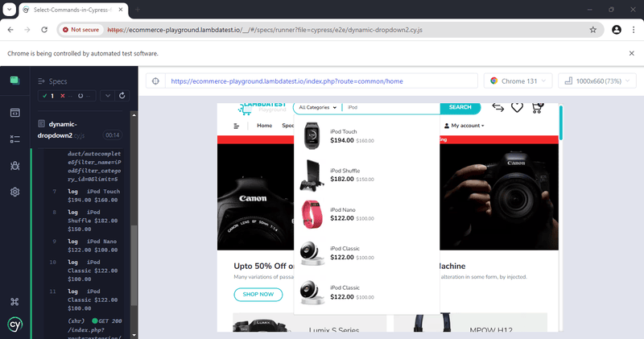Image resolution: width=644 pixels, height=339 pixels.
Task: Click the SEARCH button
Action: 460,107
